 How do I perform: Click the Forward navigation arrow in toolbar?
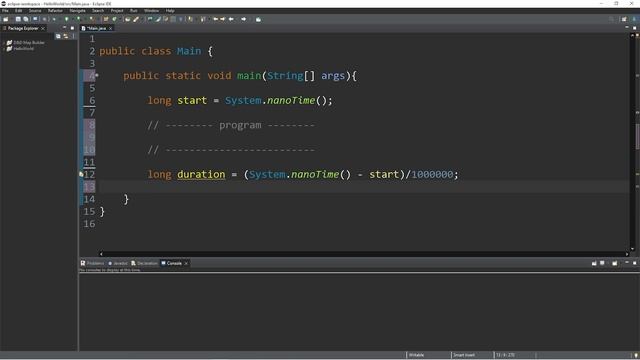tap(244, 19)
